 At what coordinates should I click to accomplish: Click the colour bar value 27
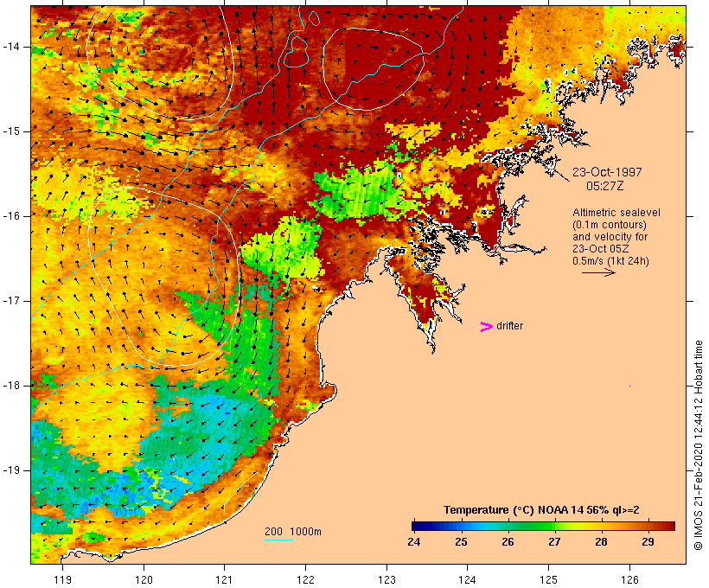click(x=554, y=542)
